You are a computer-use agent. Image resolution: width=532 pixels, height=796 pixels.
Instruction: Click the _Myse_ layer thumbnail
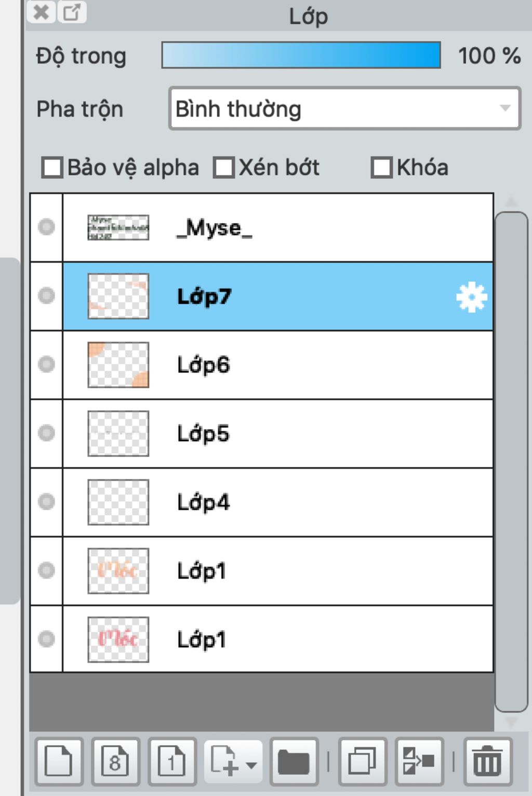(x=118, y=227)
